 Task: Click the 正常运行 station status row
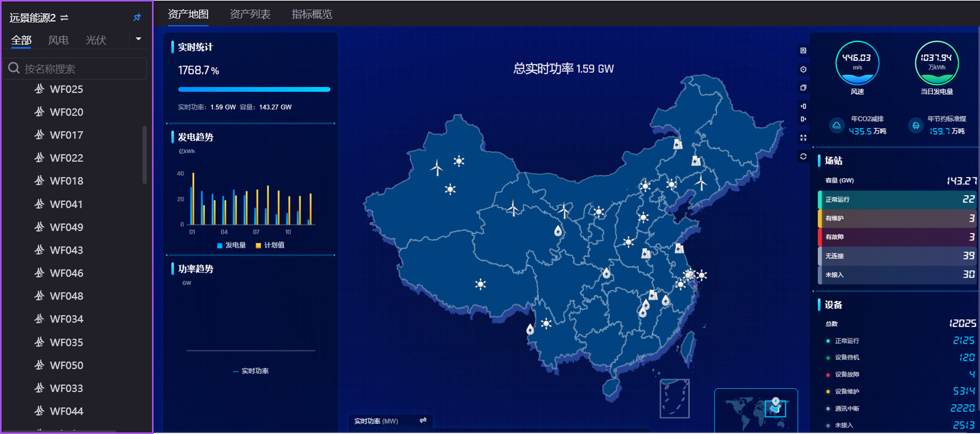click(898, 199)
